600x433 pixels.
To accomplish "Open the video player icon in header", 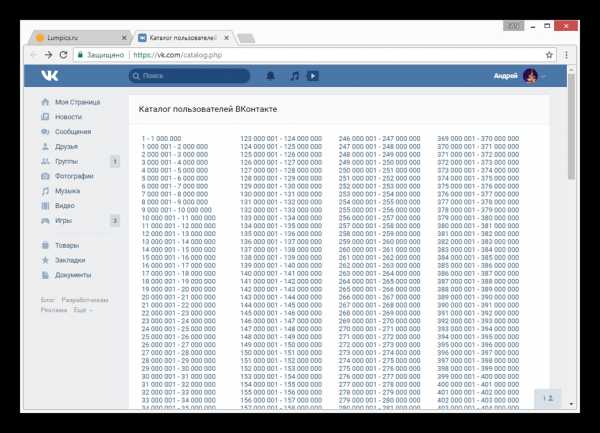I will click(x=313, y=76).
